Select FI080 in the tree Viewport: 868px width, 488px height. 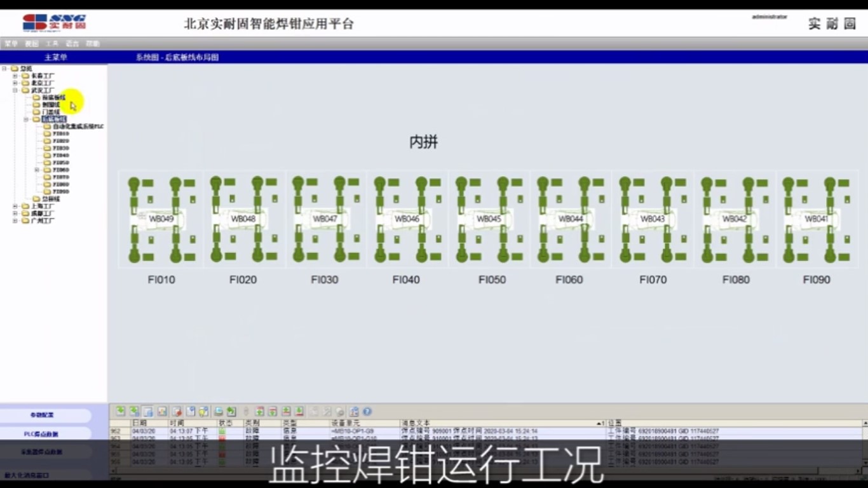click(x=61, y=184)
